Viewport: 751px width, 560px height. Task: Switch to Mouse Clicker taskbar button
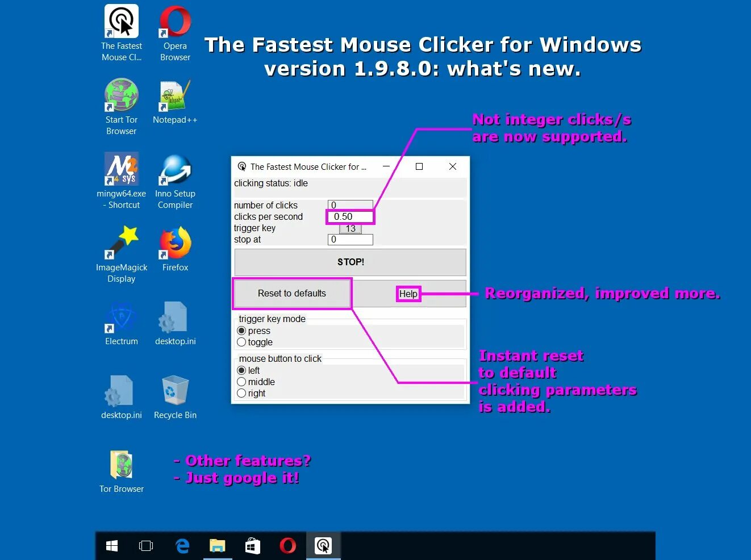(x=323, y=546)
